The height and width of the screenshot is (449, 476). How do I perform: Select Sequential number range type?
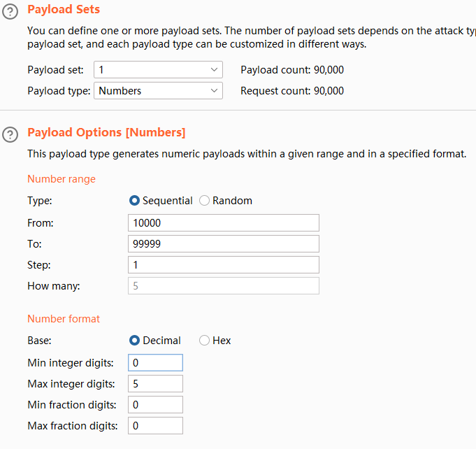tap(135, 201)
